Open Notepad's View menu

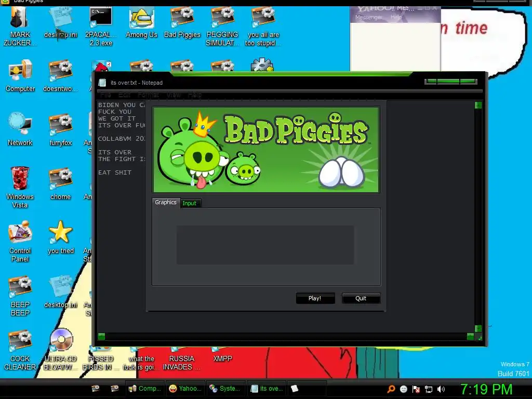point(174,95)
